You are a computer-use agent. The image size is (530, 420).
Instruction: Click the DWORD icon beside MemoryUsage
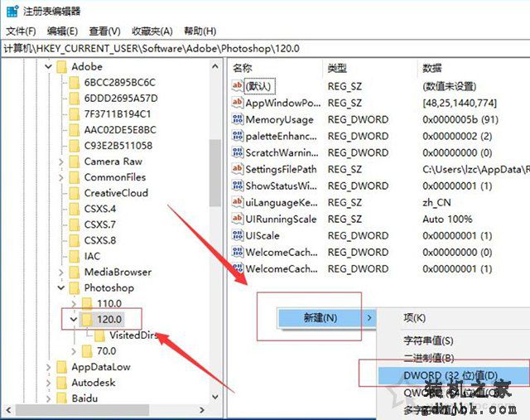pyautogui.click(x=238, y=118)
